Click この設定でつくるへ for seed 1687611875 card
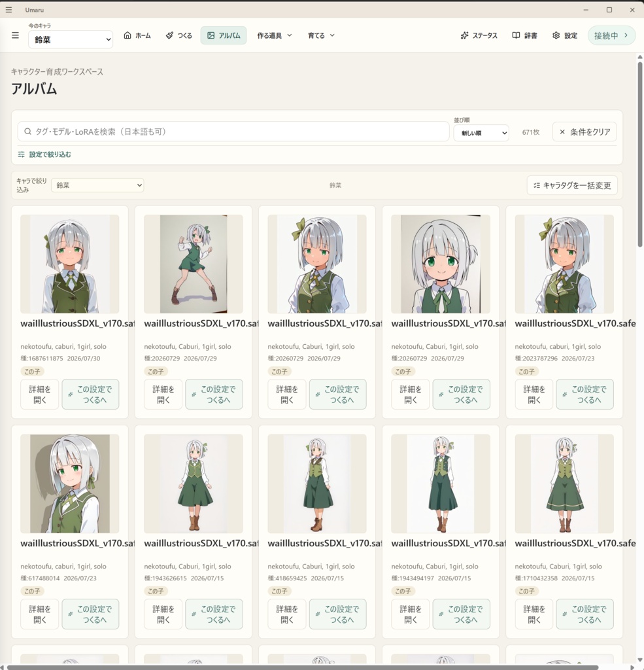The height and width of the screenshot is (670, 644). coord(90,395)
